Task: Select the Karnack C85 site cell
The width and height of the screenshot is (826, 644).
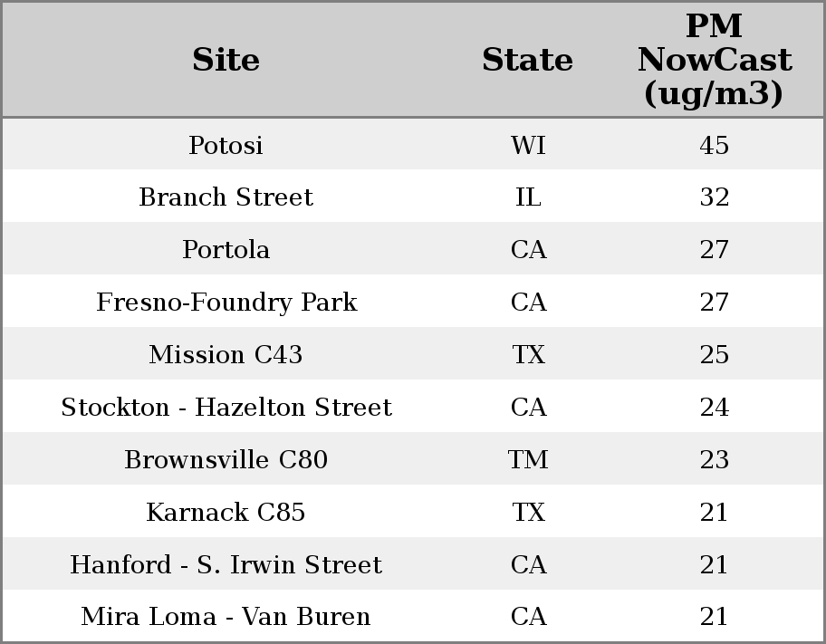Action: click(226, 512)
